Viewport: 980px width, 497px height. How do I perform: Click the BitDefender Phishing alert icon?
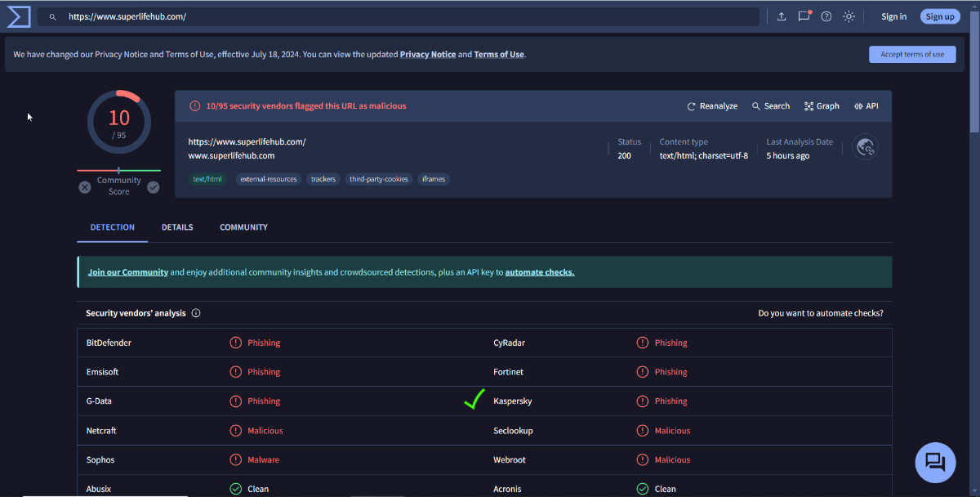click(236, 343)
